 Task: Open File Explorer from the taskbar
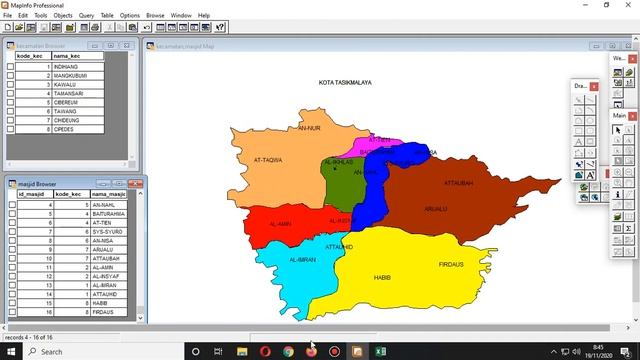pyautogui.click(x=242, y=351)
